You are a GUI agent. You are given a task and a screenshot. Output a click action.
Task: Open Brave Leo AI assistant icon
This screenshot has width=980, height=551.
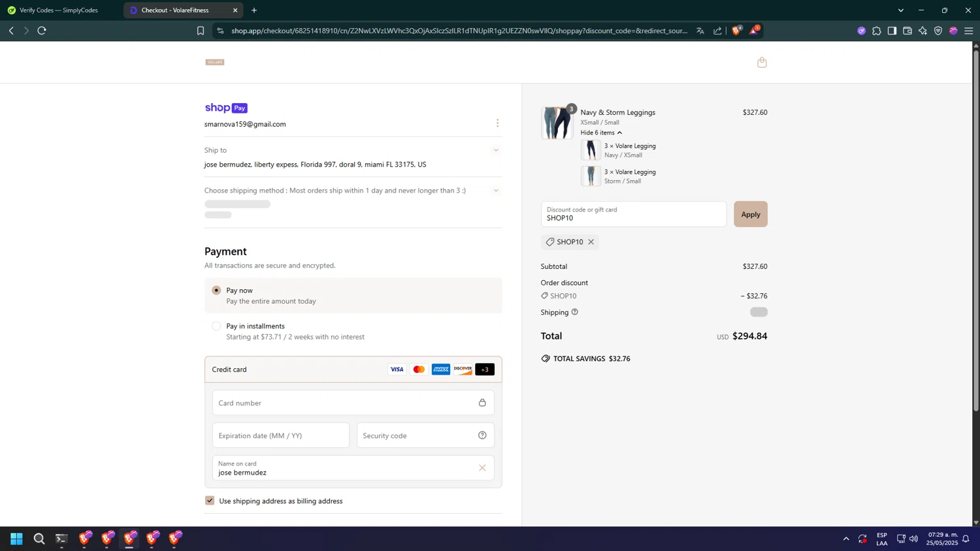click(x=923, y=31)
